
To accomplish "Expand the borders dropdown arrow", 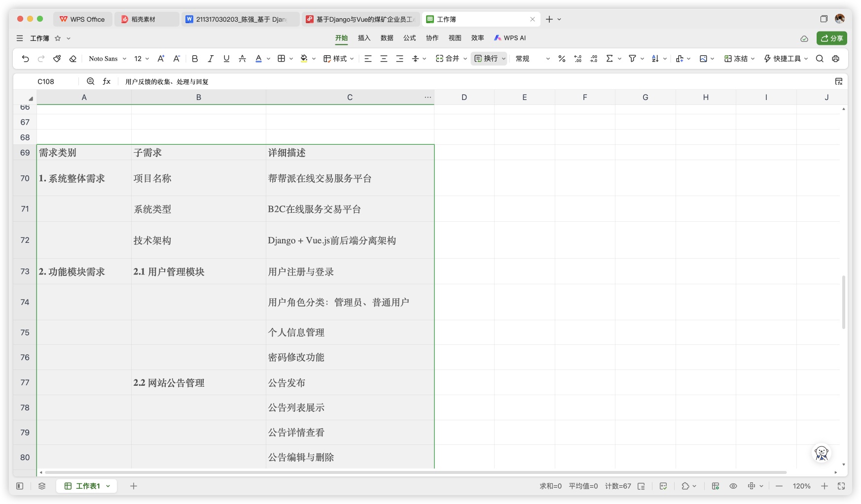I will tap(291, 59).
